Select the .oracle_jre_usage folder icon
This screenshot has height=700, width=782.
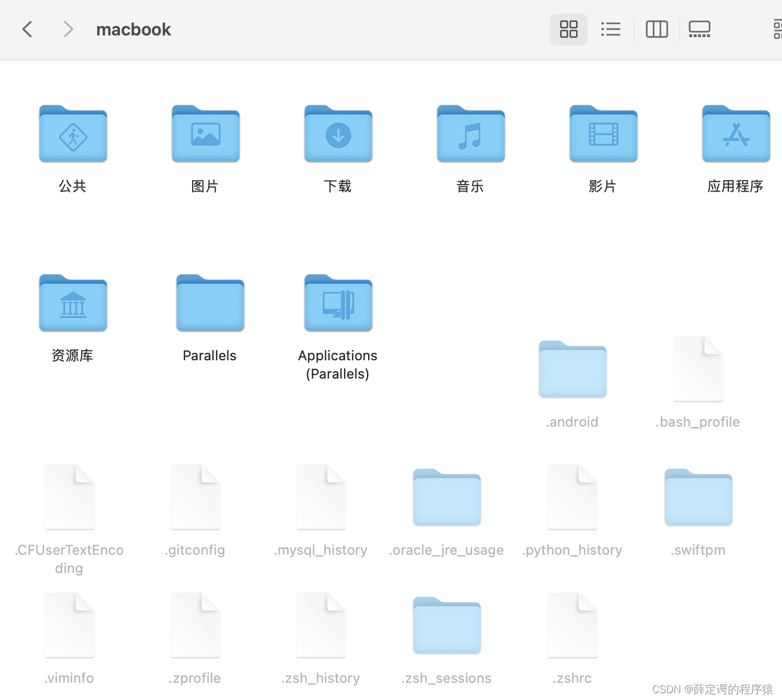point(447,498)
